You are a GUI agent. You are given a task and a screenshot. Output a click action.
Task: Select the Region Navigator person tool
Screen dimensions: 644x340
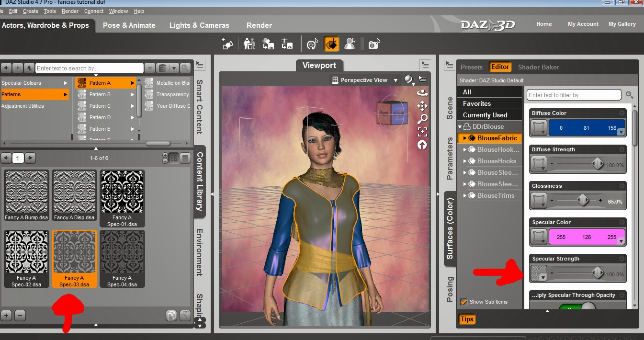[350, 44]
